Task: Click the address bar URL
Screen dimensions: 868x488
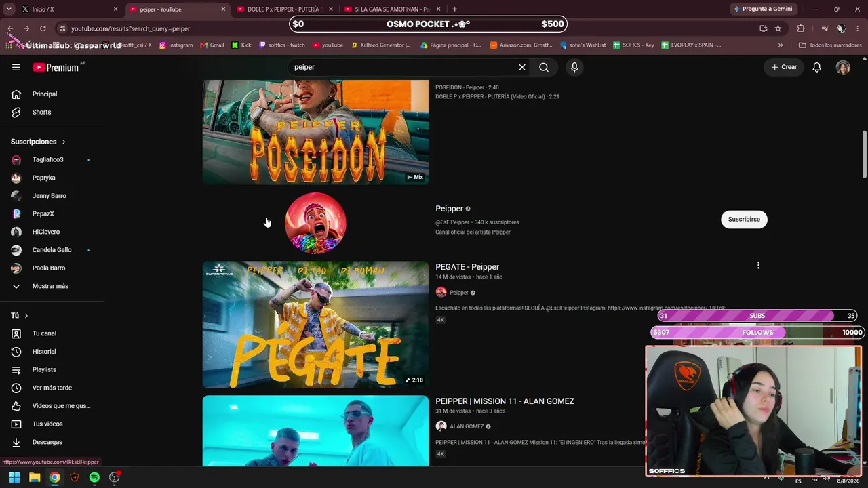Action: tap(131, 28)
